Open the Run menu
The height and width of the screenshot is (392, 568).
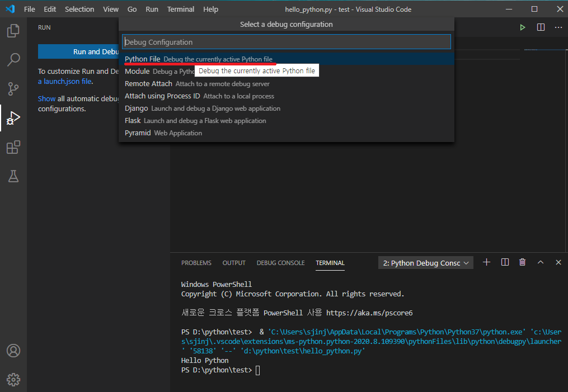[x=152, y=10]
